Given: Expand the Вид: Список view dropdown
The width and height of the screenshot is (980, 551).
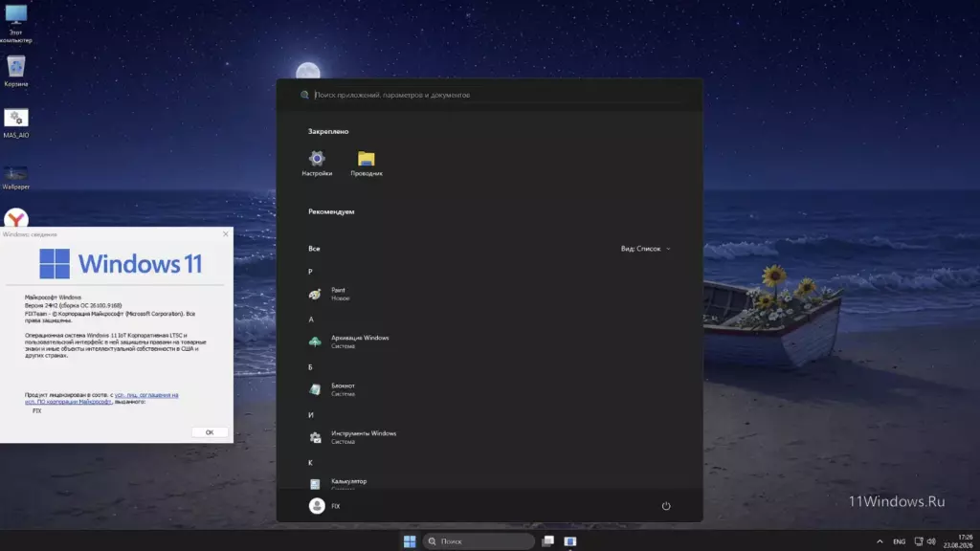Looking at the screenshot, I should pos(646,249).
